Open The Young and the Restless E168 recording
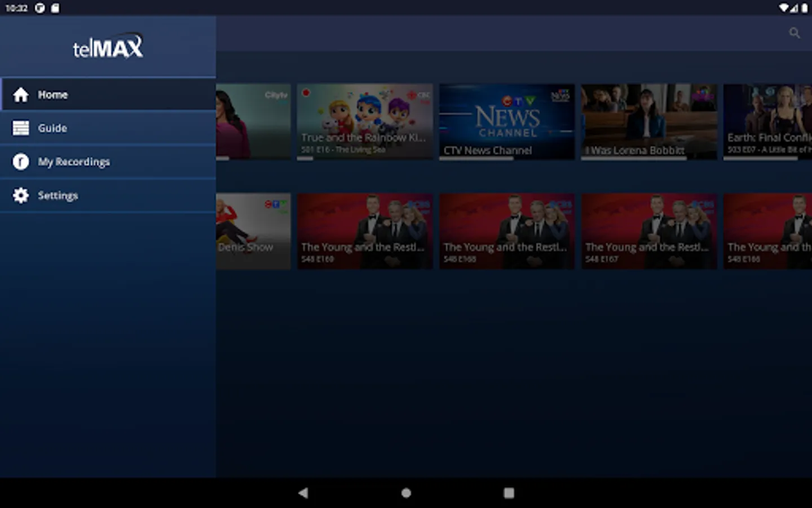Image resolution: width=812 pixels, height=508 pixels. point(507,231)
